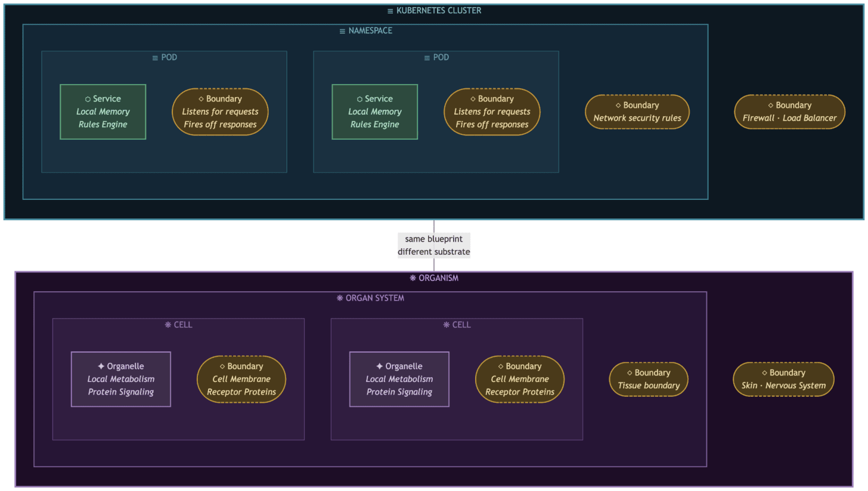The height and width of the screenshot is (491, 868).
Task: Click the ≡ icon beside the NAMESPACE label
Action: click(x=341, y=30)
